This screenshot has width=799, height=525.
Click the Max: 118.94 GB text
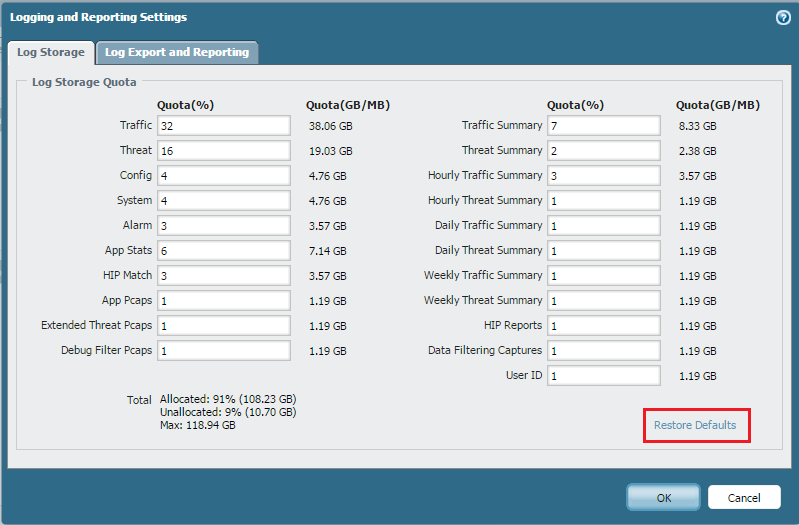(x=198, y=425)
